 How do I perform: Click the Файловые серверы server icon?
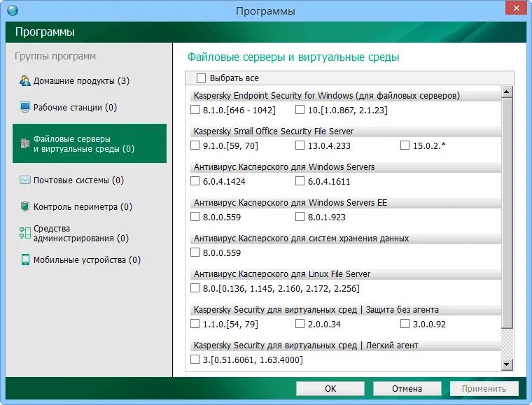point(24,143)
